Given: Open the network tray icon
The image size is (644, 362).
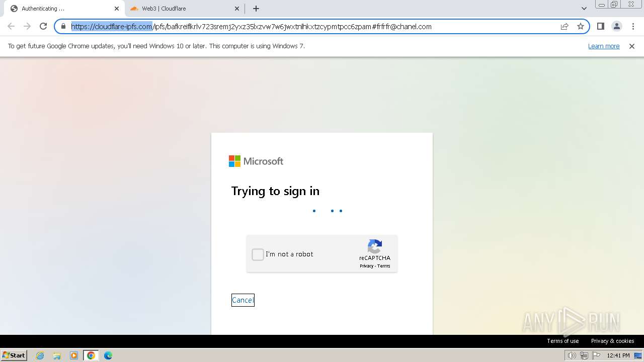Looking at the screenshot, I should pyautogui.click(x=584, y=355).
